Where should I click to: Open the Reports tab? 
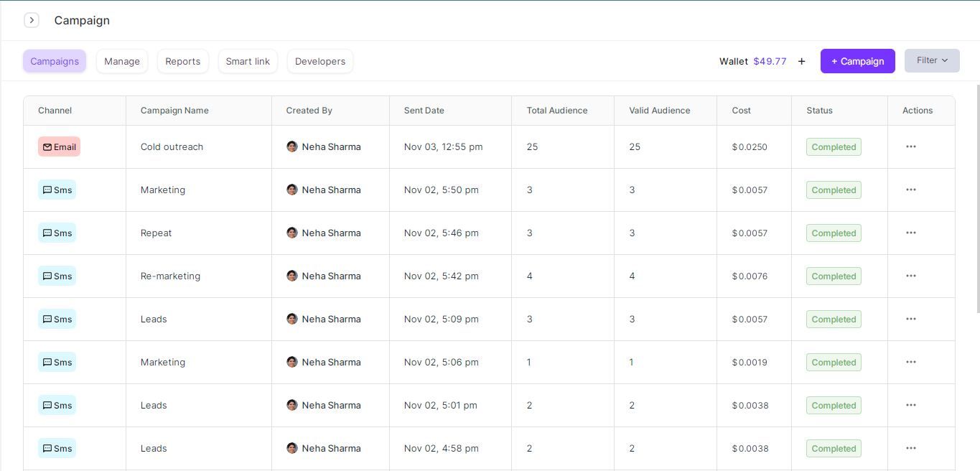[182, 61]
